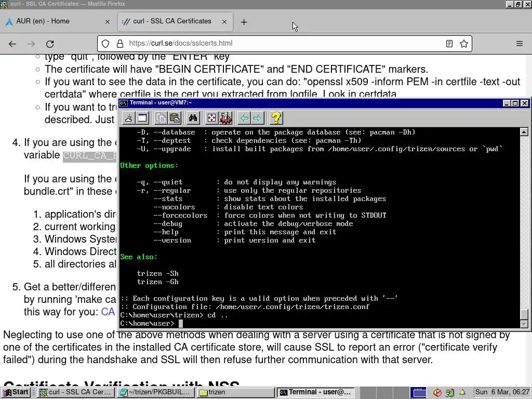The width and height of the screenshot is (532, 399).
Task: Click 'Other options:' heading in terminal
Action: click(149, 166)
